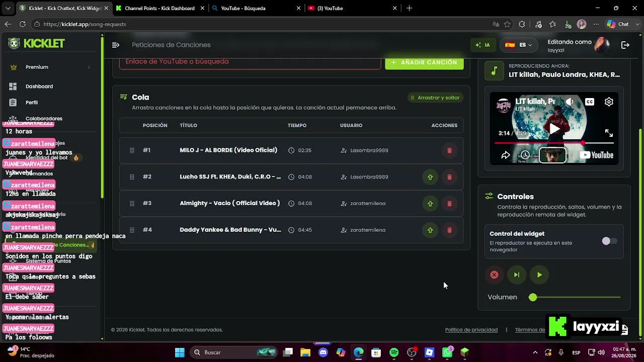Adjust the Volumen slider handle
Image resolution: width=644 pixels, height=362 pixels.
[x=533, y=297]
